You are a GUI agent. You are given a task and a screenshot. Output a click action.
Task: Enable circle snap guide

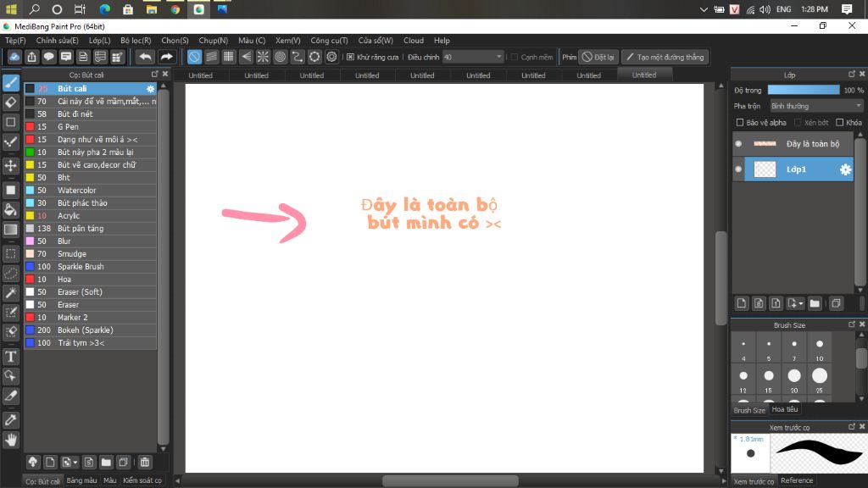(x=280, y=57)
